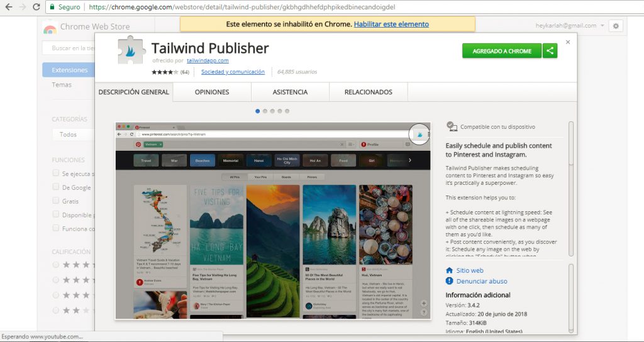
Task: Open the Todos categories dropdown
Action: tap(74, 135)
